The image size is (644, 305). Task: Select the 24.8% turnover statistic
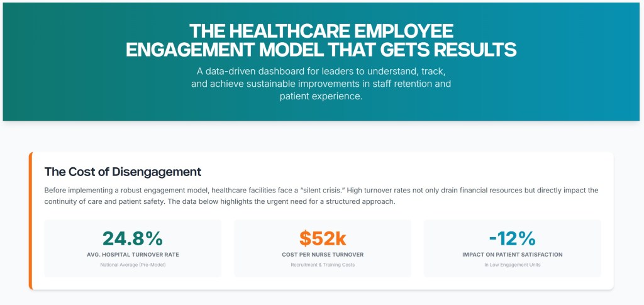coord(133,238)
